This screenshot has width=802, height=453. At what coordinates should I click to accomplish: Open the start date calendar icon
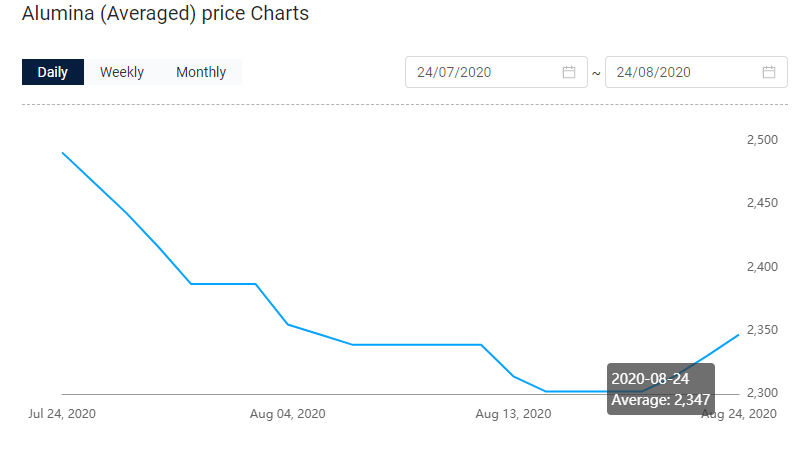[569, 72]
